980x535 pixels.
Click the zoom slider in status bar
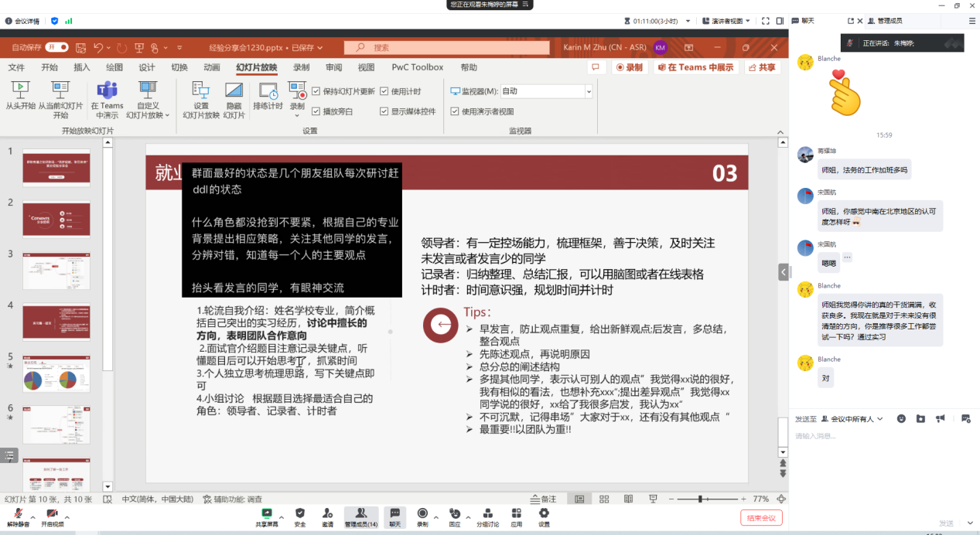pyautogui.click(x=701, y=499)
